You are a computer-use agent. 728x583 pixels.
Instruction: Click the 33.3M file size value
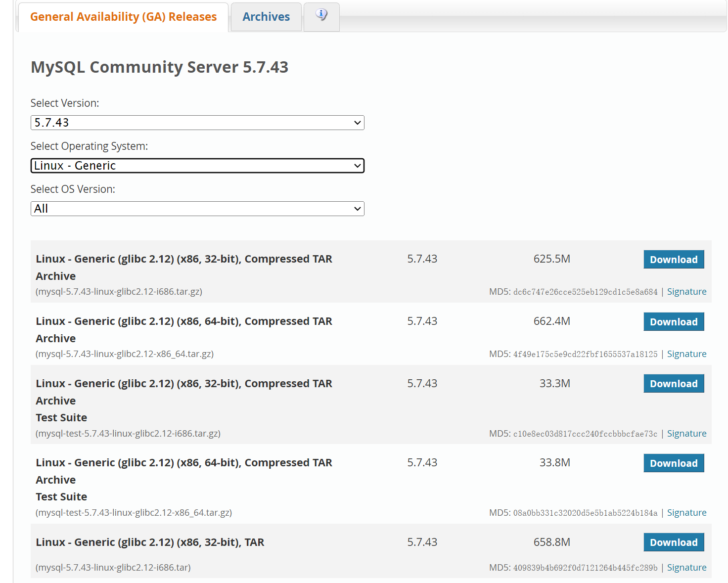point(555,384)
